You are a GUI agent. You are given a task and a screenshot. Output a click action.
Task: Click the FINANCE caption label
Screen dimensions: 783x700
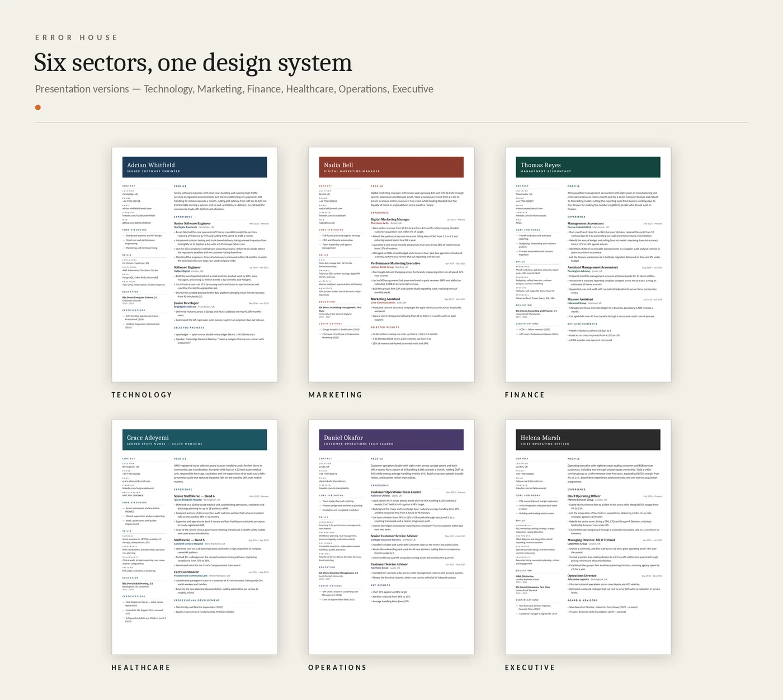click(x=525, y=395)
